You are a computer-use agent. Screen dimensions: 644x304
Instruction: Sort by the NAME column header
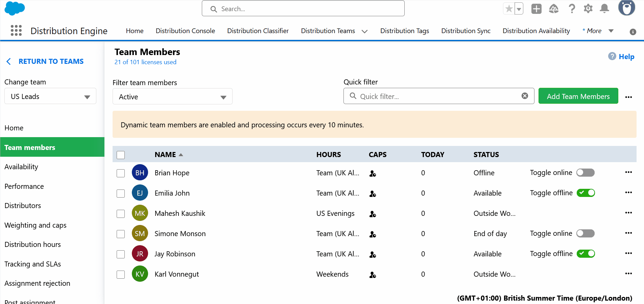point(169,155)
